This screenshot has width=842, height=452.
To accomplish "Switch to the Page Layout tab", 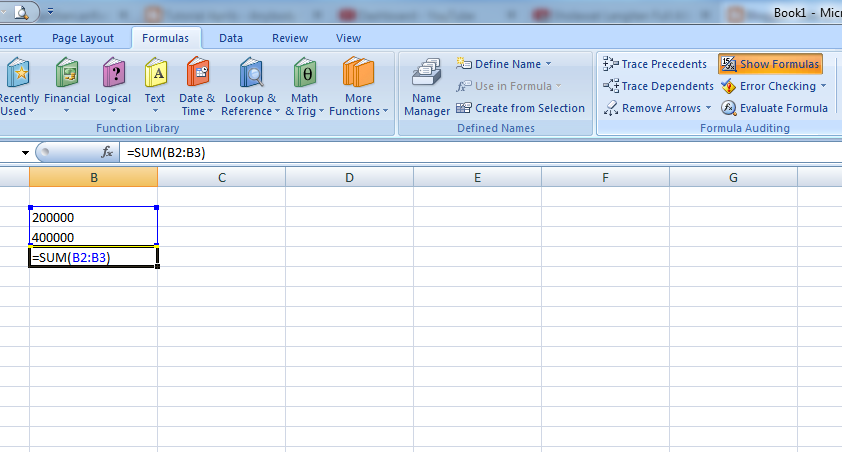I will (x=83, y=38).
